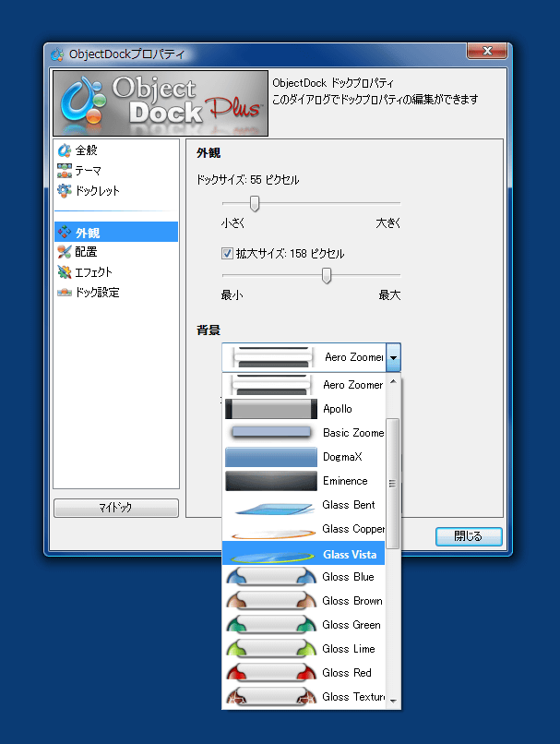Choose Aero Zoomer text in the list
Image resolution: width=560 pixels, height=744 pixels.
coord(352,385)
